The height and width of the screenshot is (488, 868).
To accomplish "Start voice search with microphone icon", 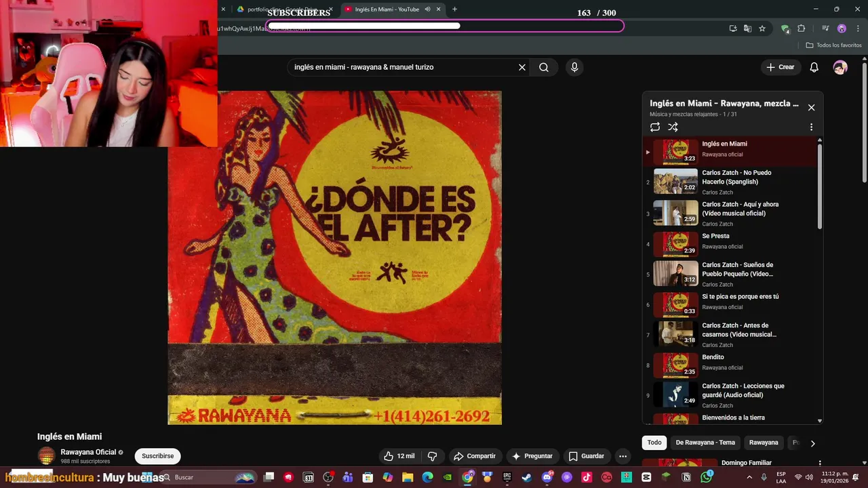I will click(574, 67).
